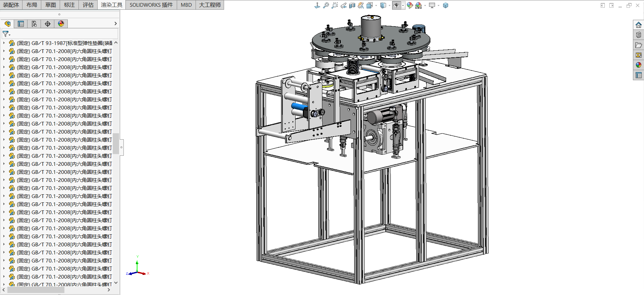Open SOLIDWORKS Resources home icon in task pane
644x295 pixels.
(x=638, y=25)
